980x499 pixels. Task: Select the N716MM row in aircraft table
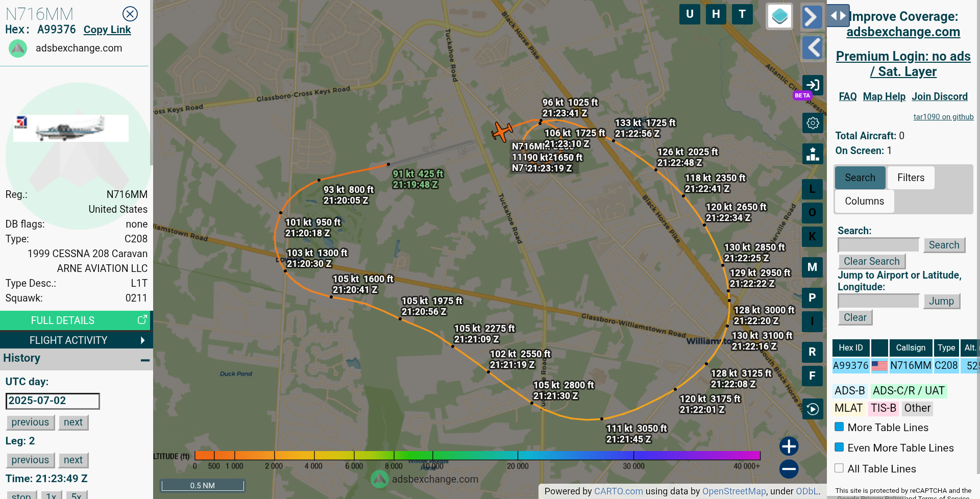tap(906, 365)
